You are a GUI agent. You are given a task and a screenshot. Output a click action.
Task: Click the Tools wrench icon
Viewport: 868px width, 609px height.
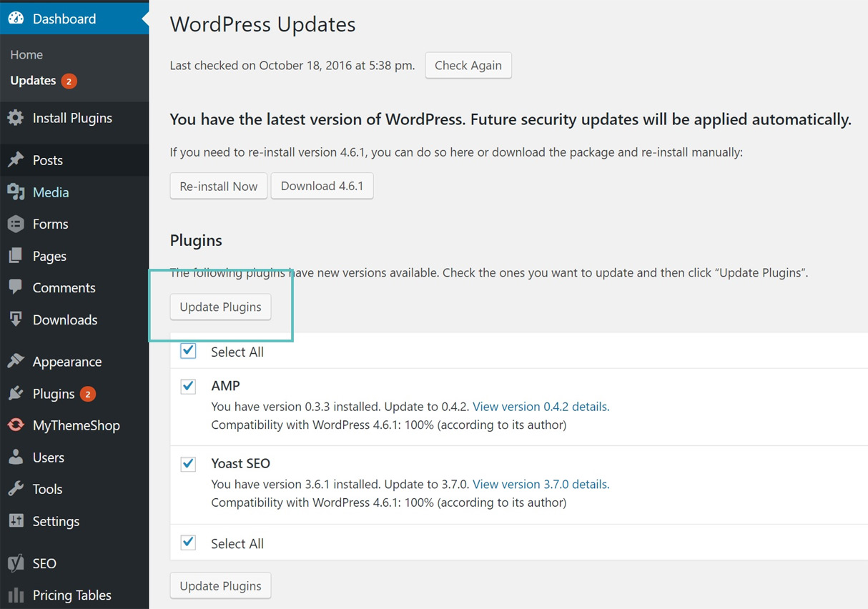pyautogui.click(x=16, y=489)
